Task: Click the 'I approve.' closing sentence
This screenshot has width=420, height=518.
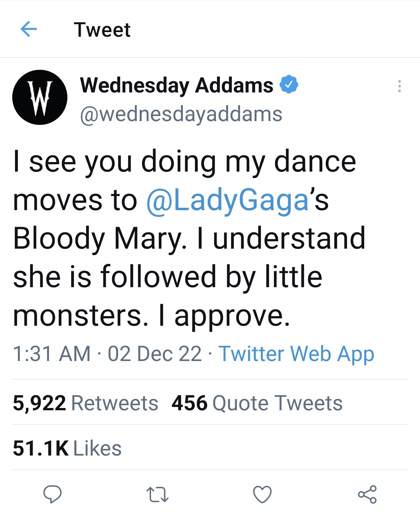Action: pyautogui.click(x=224, y=316)
